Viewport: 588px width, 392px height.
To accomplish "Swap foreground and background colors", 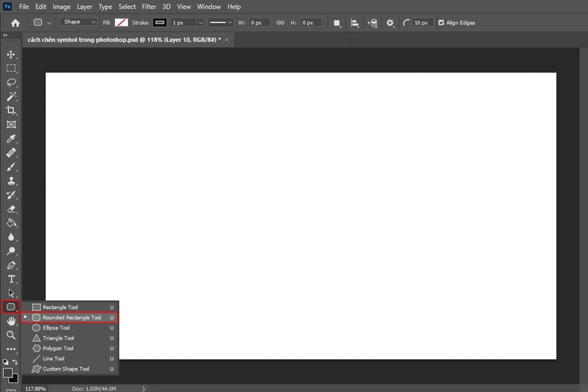I will [x=15, y=363].
